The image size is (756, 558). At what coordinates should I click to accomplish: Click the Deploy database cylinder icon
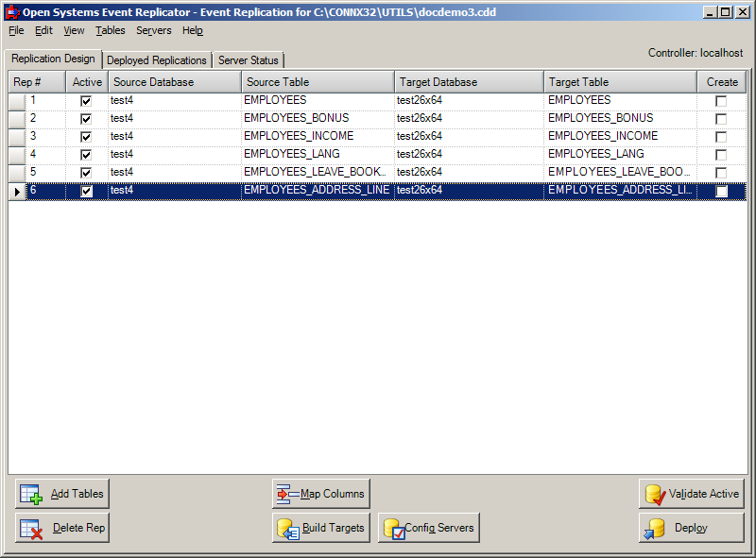(656, 528)
